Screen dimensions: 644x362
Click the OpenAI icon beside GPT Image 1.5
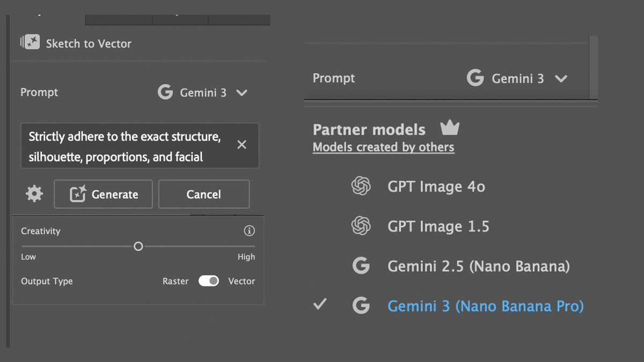click(361, 226)
